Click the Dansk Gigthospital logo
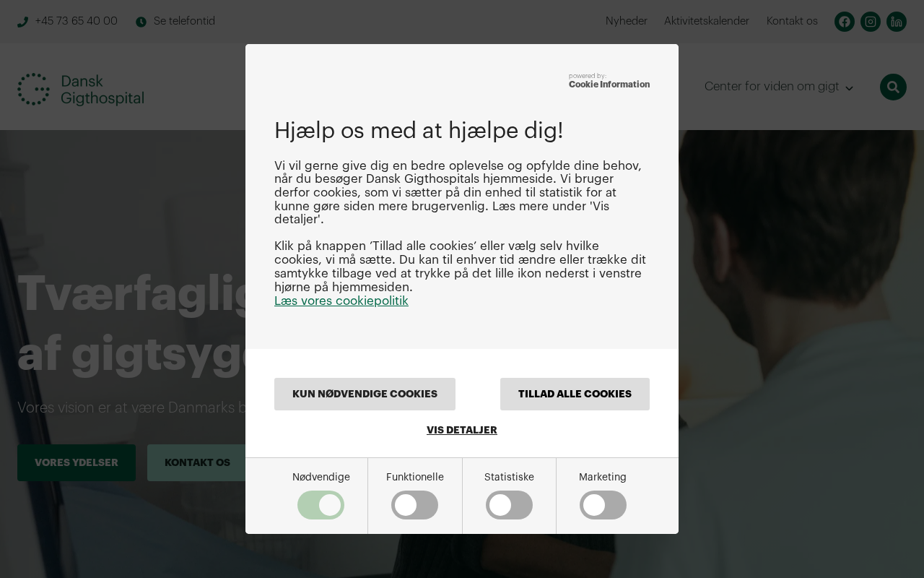The image size is (924, 578). coord(81,89)
